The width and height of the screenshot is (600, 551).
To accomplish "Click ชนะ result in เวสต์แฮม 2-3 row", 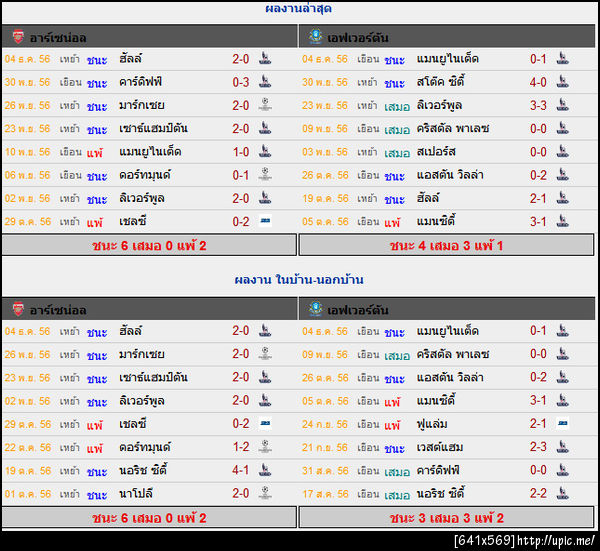I will coord(395,448).
